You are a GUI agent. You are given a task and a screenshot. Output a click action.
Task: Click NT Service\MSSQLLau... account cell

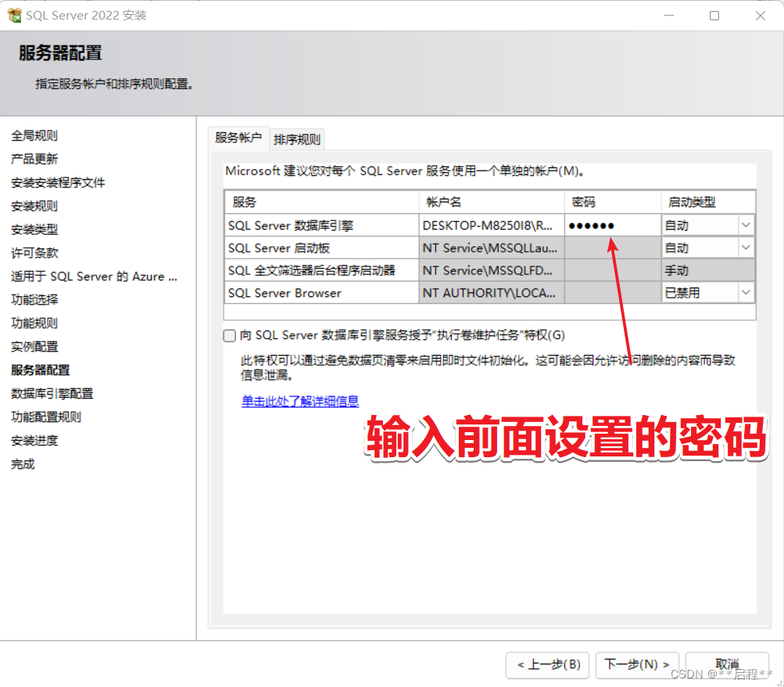click(492, 248)
